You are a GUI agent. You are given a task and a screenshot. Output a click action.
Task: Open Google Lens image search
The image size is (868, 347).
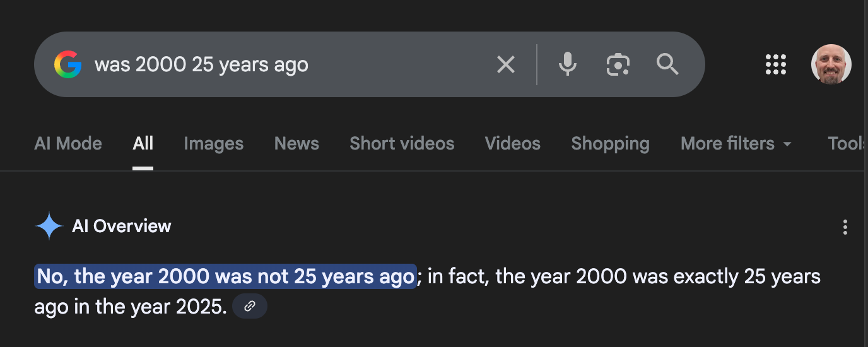click(x=618, y=64)
